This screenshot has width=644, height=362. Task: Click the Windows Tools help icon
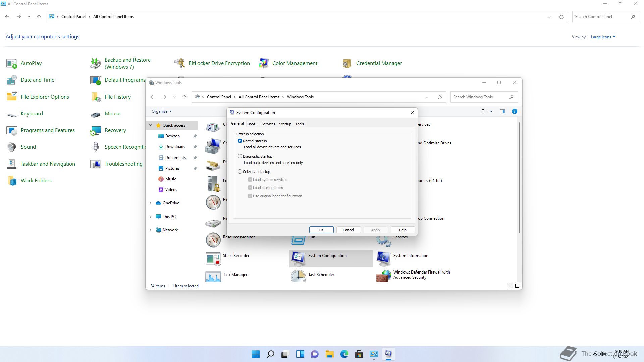coord(514,111)
